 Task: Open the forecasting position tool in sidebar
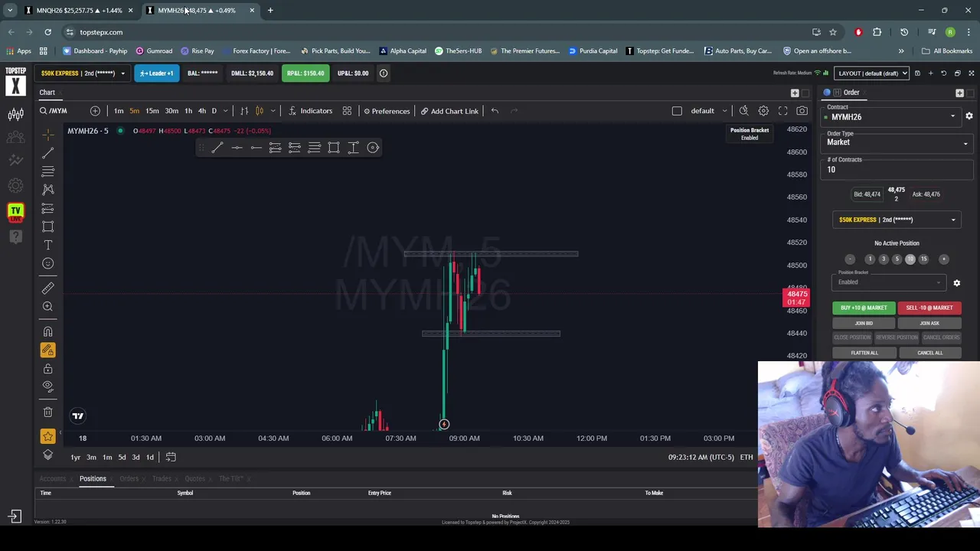[47, 208]
